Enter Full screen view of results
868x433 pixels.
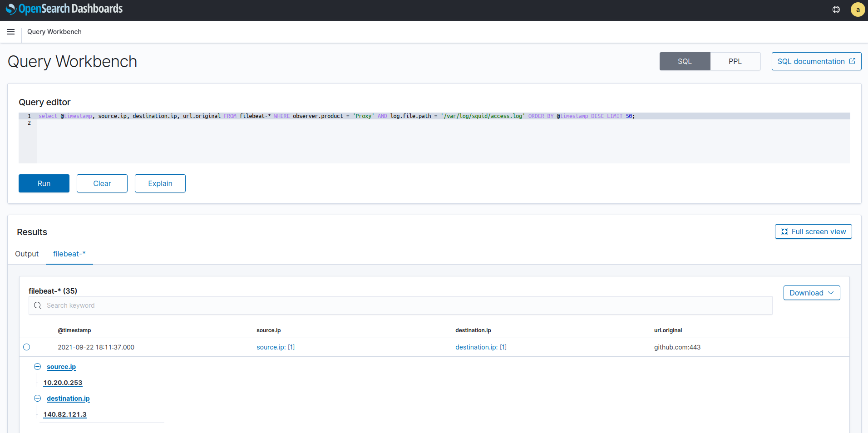813,231
